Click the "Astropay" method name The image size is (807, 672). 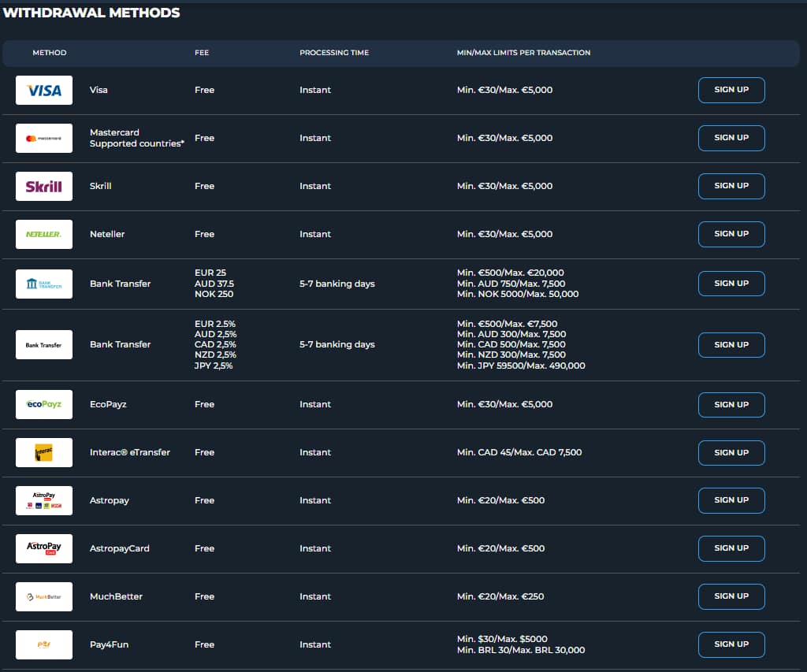109,501
